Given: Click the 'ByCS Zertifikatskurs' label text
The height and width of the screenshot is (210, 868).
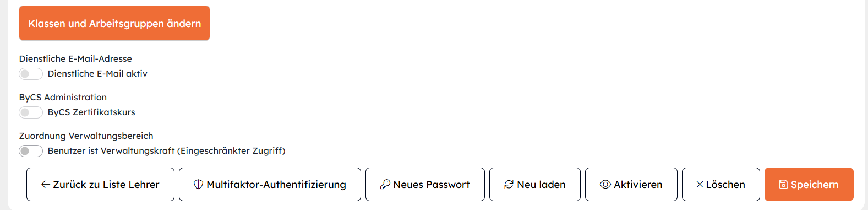Looking at the screenshot, I should [91, 112].
